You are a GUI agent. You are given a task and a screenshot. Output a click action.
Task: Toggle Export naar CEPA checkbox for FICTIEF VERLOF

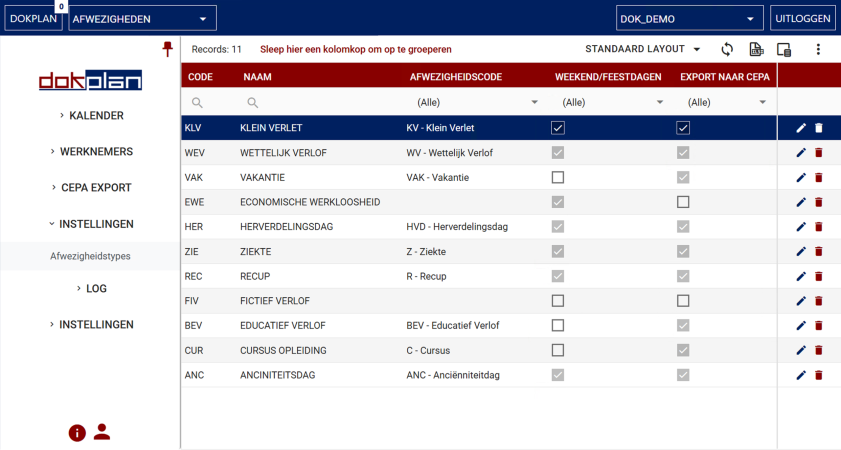tap(683, 300)
